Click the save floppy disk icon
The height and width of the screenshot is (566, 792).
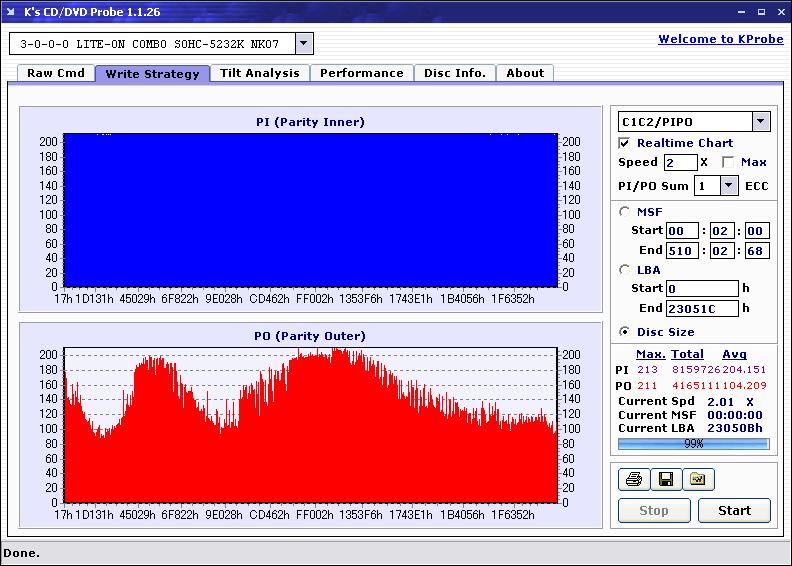[x=665, y=480]
